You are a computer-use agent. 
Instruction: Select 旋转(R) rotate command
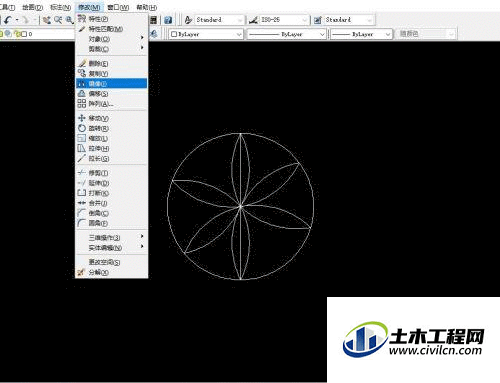click(x=112, y=128)
